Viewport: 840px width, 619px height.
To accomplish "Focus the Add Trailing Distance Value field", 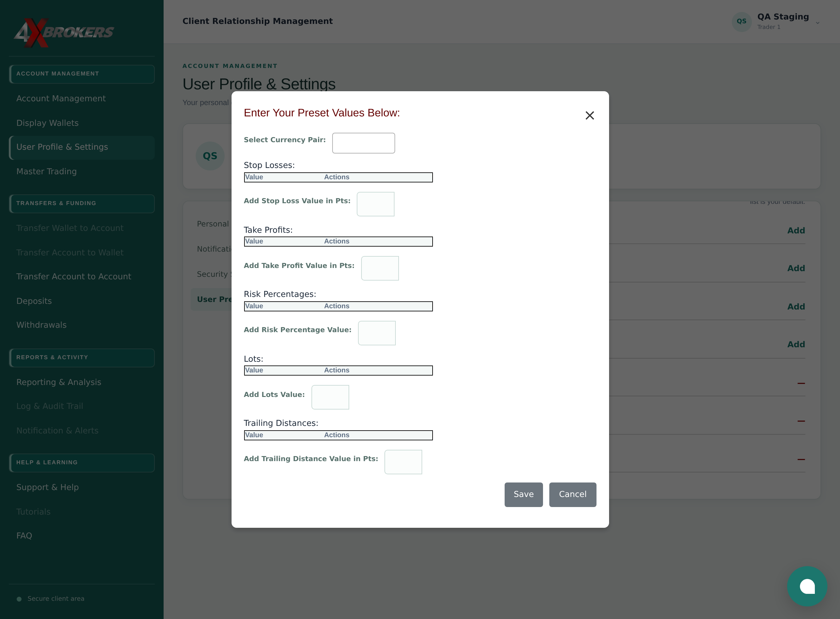I will click(403, 462).
